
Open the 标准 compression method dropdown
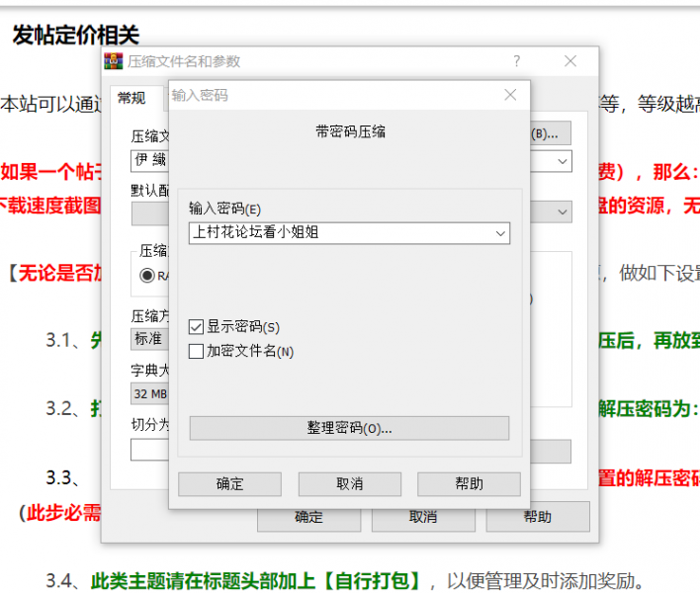(x=149, y=339)
